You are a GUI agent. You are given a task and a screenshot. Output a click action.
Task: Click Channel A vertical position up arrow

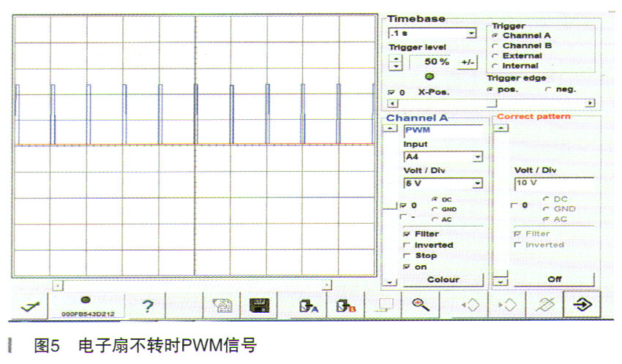(x=390, y=129)
